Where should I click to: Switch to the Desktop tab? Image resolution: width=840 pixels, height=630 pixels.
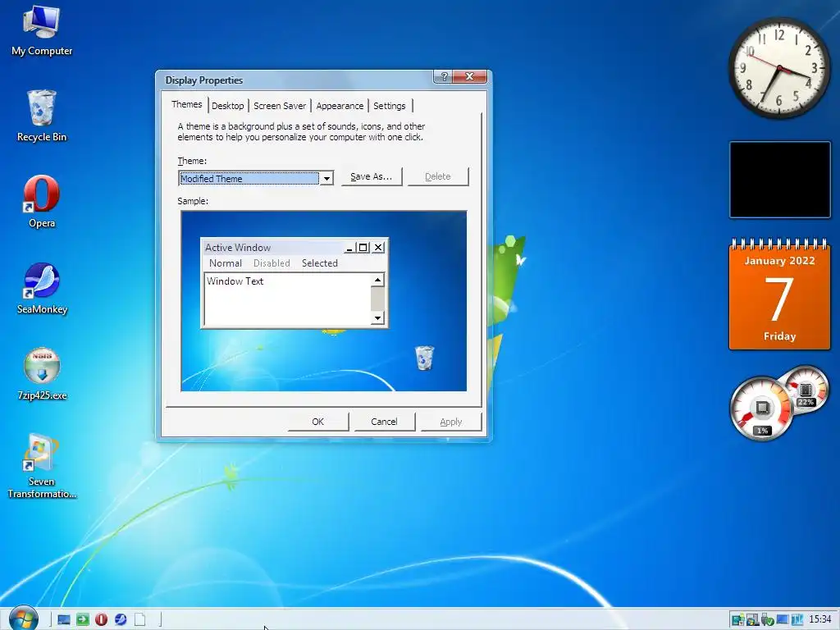[228, 106]
